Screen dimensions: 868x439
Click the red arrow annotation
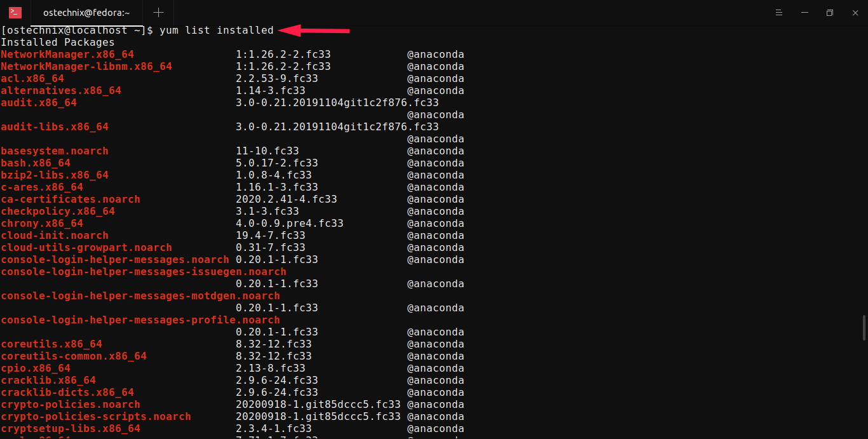(x=315, y=30)
